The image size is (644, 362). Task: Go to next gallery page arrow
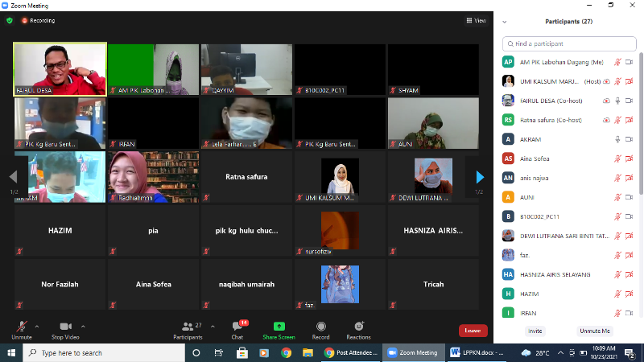tap(480, 177)
